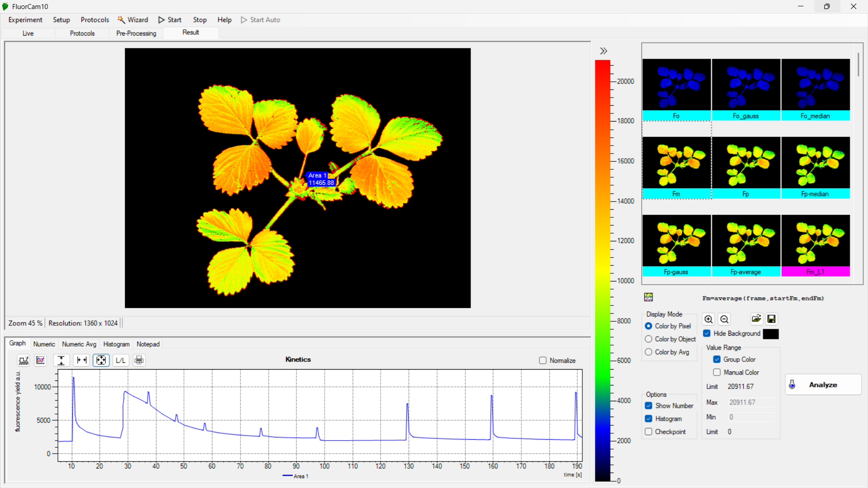Uncheck Hide Background

point(707,333)
